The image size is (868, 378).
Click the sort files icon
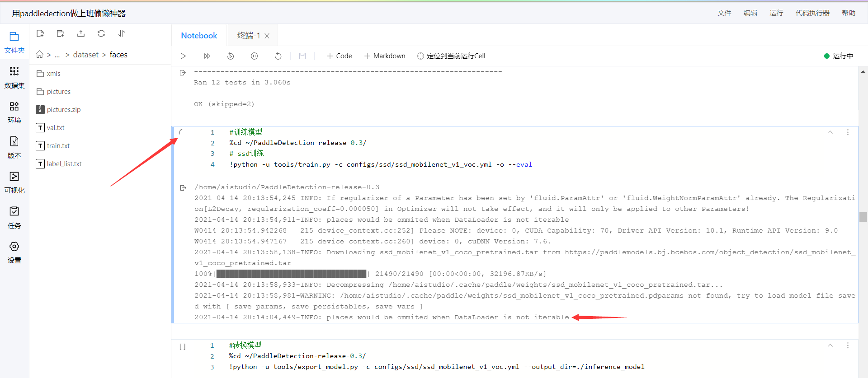pos(122,33)
